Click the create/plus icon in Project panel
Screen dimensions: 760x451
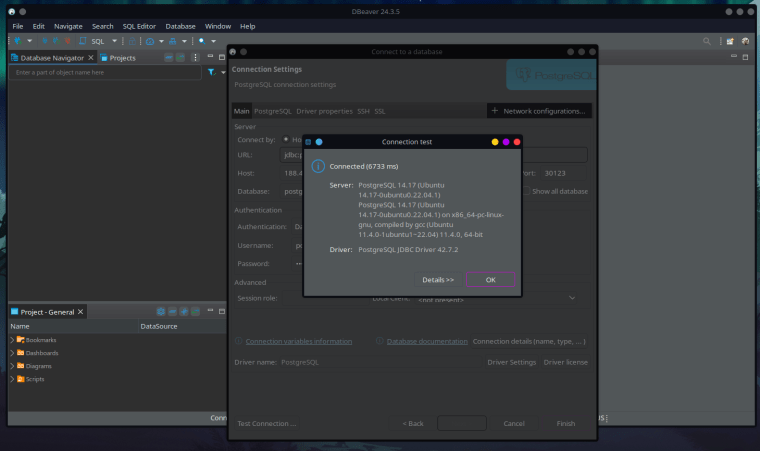coord(184,312)
